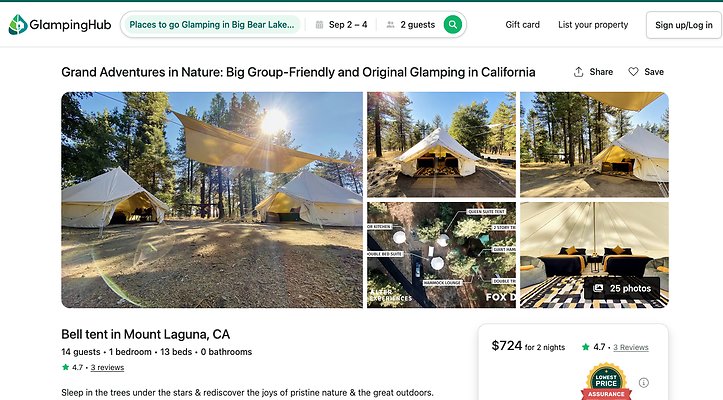This screenshot has width=723, height=400.
Task: Go to List your property
Action: pyautogui.click(x=593, y=25)
